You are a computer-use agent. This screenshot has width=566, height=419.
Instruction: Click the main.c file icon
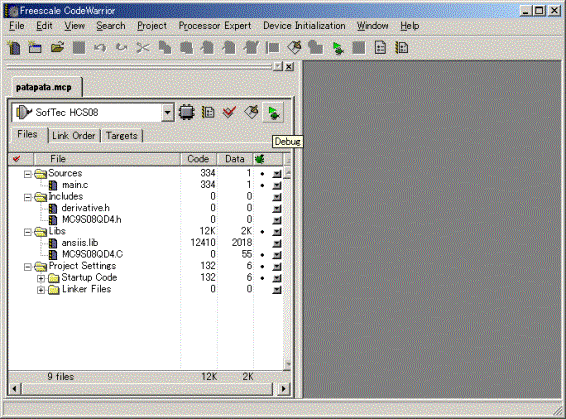click(x=53, y=185)
